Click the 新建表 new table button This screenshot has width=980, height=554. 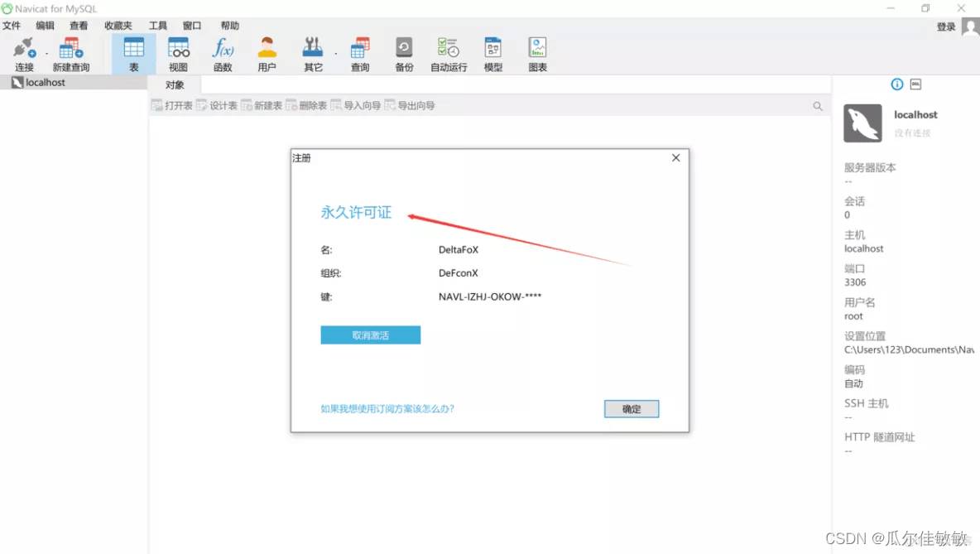coord(262,106)
